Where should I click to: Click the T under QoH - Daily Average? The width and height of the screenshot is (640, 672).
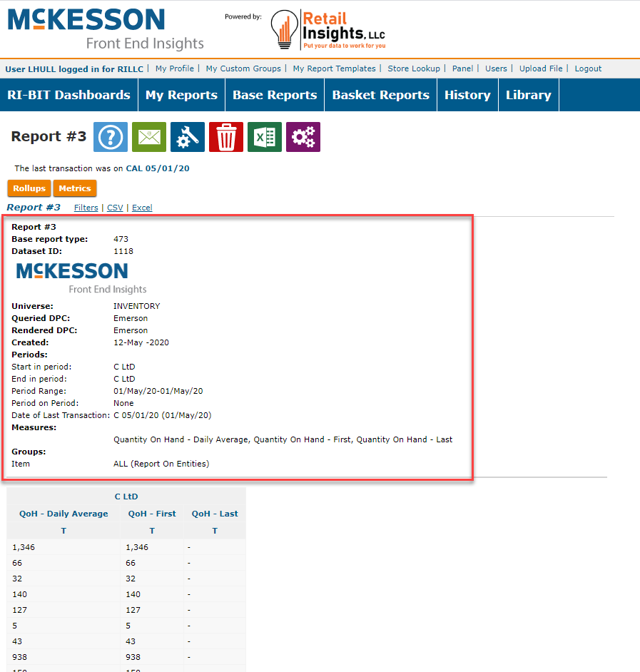pyautogui.click(x=64, y=531)
